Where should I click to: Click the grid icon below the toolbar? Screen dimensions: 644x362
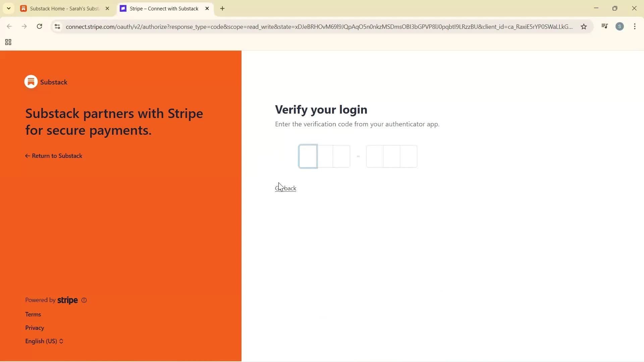8,42
